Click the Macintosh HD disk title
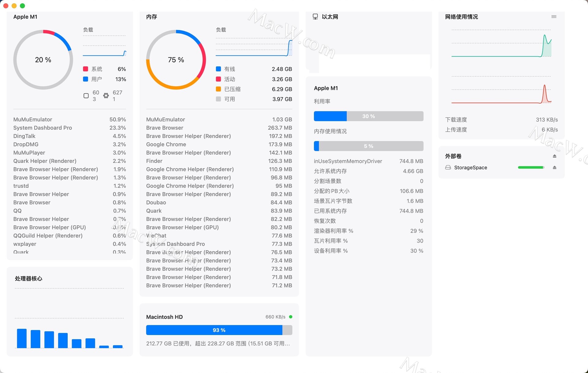This screenshot has width=588, height=373. tap(164, 317)
